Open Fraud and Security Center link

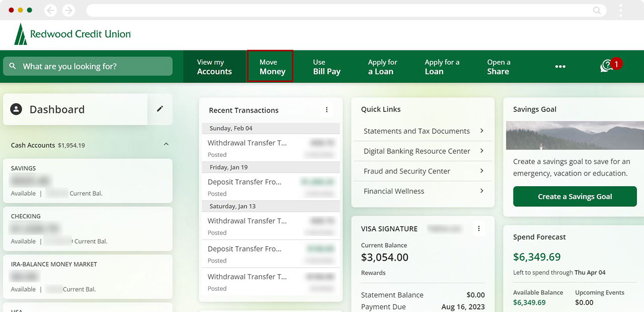pyautogui.click(x=407, y=171)
